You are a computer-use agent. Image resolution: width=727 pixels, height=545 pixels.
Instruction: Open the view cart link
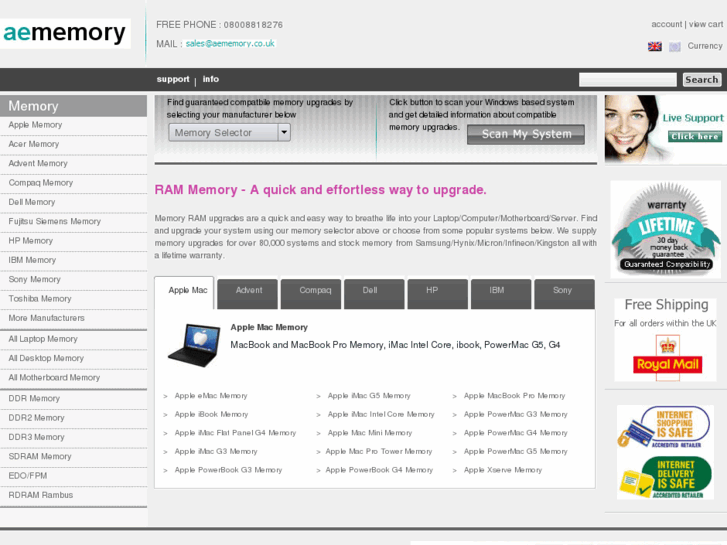[x=706, y=24]
